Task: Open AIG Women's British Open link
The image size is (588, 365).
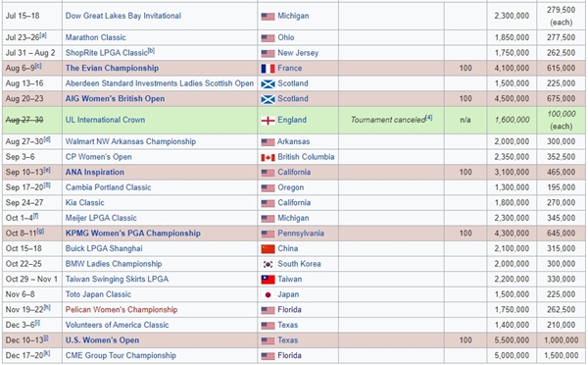Action: pos(115,98)
